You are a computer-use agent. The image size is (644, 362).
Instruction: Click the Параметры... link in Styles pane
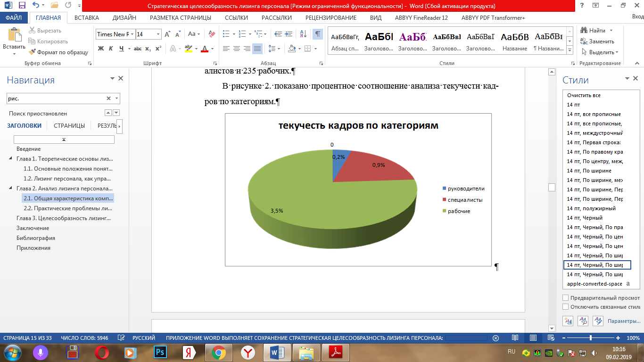(x=624, y=321)
